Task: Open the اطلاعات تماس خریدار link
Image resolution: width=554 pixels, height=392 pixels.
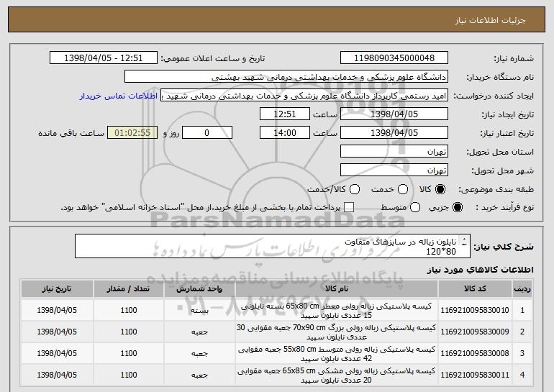Action: click(119, 96)
